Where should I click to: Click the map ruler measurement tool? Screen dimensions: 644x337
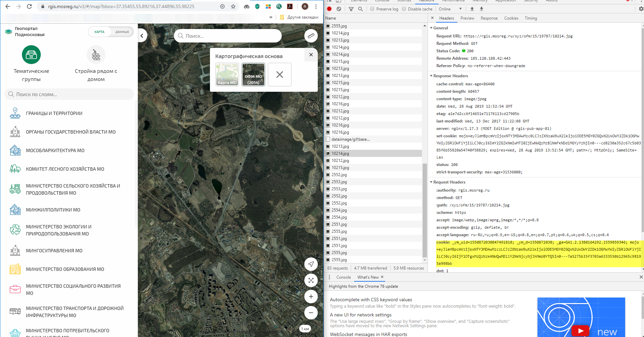pos(311,36)
